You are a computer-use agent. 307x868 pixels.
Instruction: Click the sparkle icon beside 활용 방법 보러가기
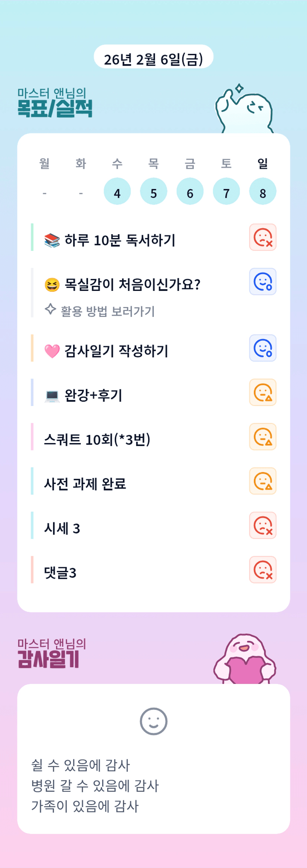coord(50,309)
